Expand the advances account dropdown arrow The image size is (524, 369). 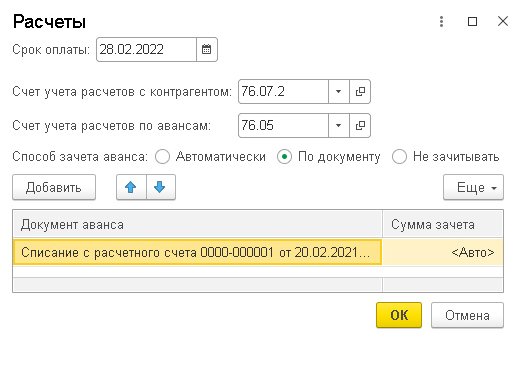pyautogui.click(x=339, y=125)
